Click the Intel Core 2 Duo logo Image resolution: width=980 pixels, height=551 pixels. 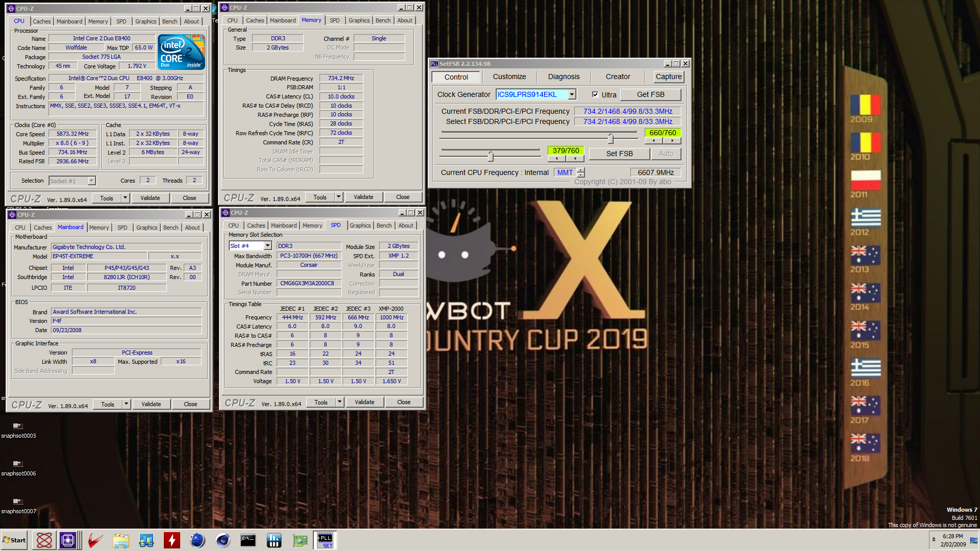click(181, 52)
